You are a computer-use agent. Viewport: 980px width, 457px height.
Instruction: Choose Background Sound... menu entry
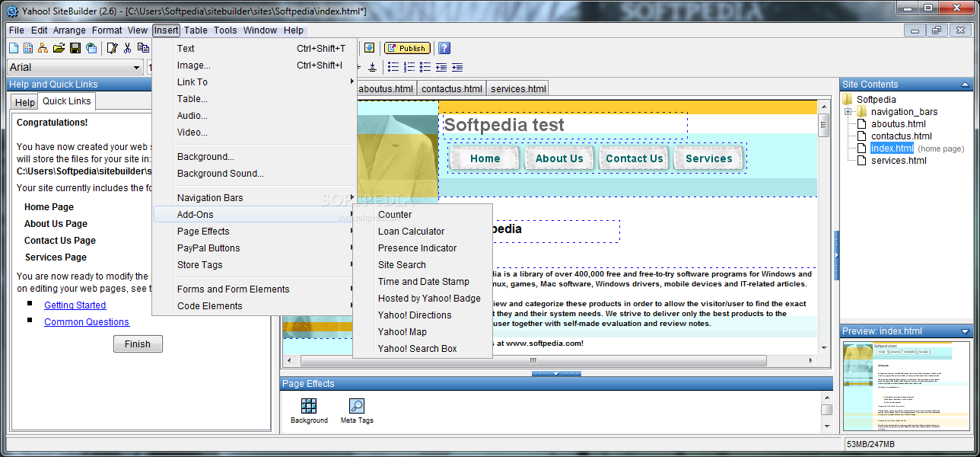coord(254,173)
